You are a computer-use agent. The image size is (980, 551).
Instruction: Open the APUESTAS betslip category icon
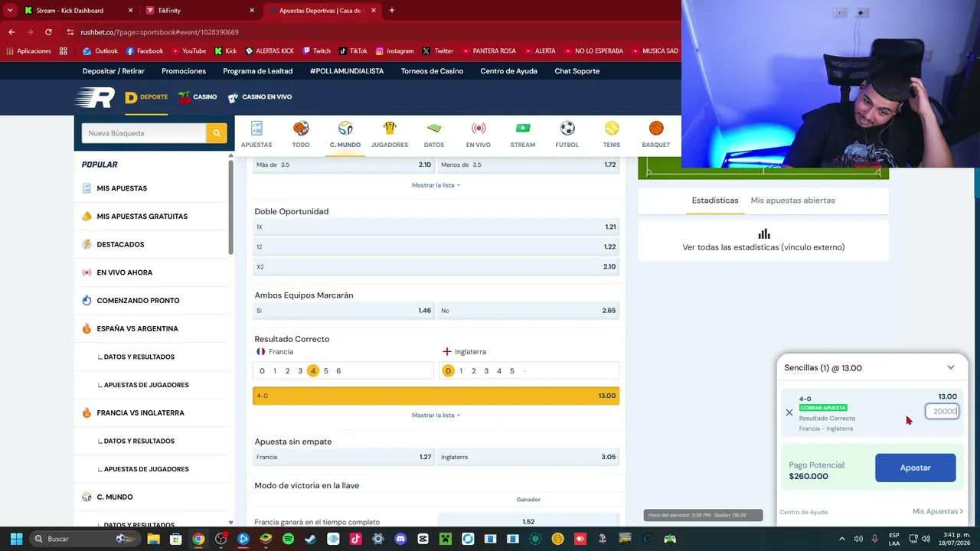coord(256,129)
